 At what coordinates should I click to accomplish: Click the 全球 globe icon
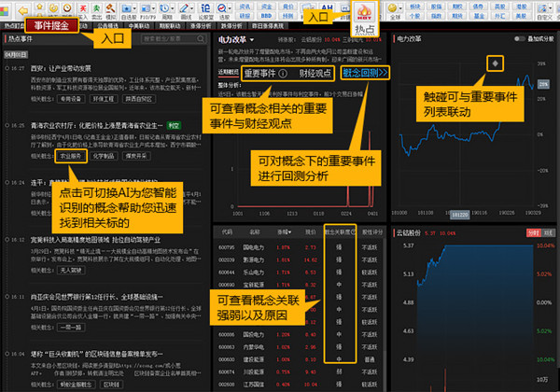click(393, 8)
